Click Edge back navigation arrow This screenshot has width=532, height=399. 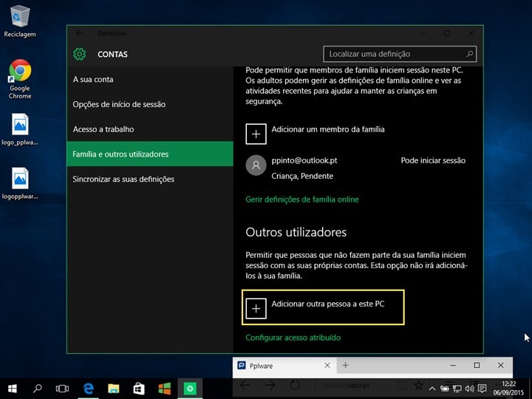(x=245, y=385)
